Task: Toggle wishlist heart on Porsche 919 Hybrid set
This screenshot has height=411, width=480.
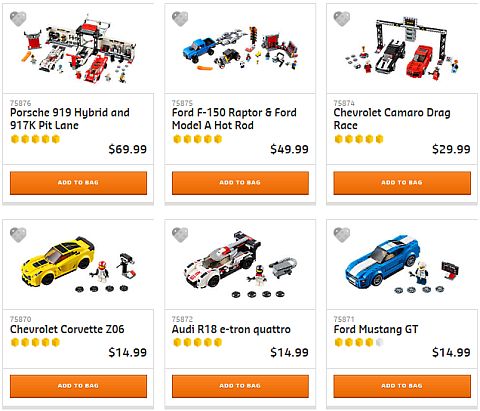Action: [18, 19]
